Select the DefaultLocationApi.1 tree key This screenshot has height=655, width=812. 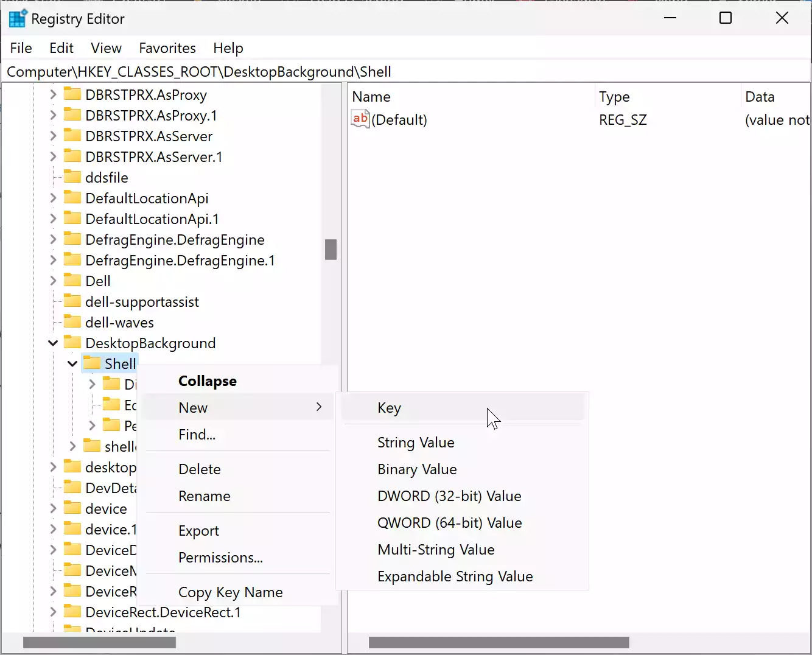click(x=152, y=219)
